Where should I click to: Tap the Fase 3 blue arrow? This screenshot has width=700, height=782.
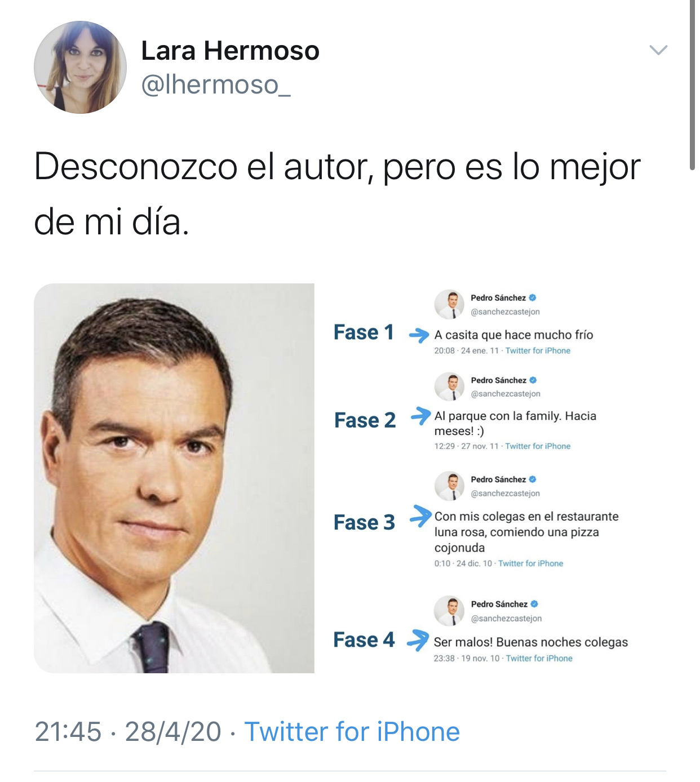(420, 516)
